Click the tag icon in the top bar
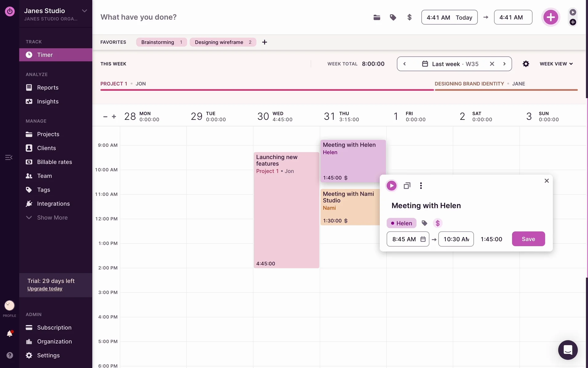This screenshot has width=588, height=368. [393, 17]
